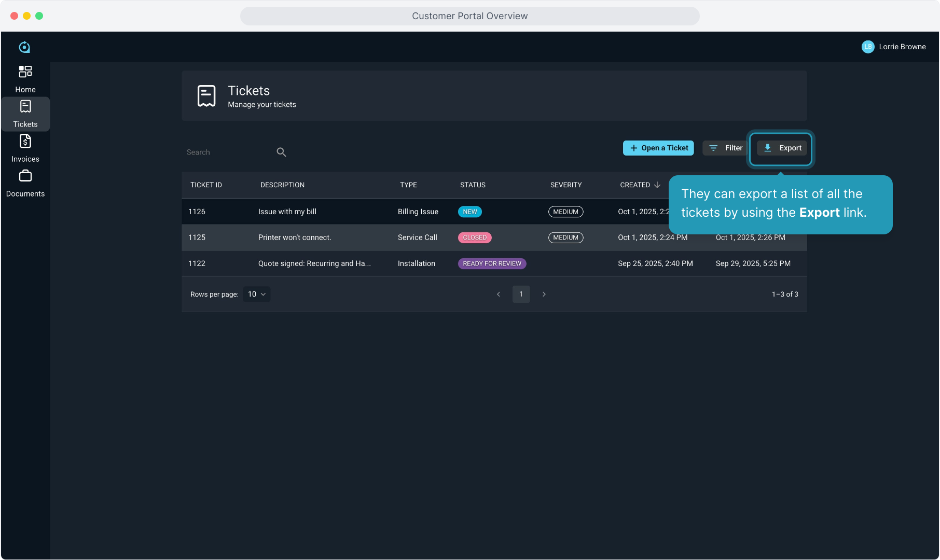Open ticket 1126 row
Image resolution: width=940 pixels, height=560 pixels.
[287, 212]
